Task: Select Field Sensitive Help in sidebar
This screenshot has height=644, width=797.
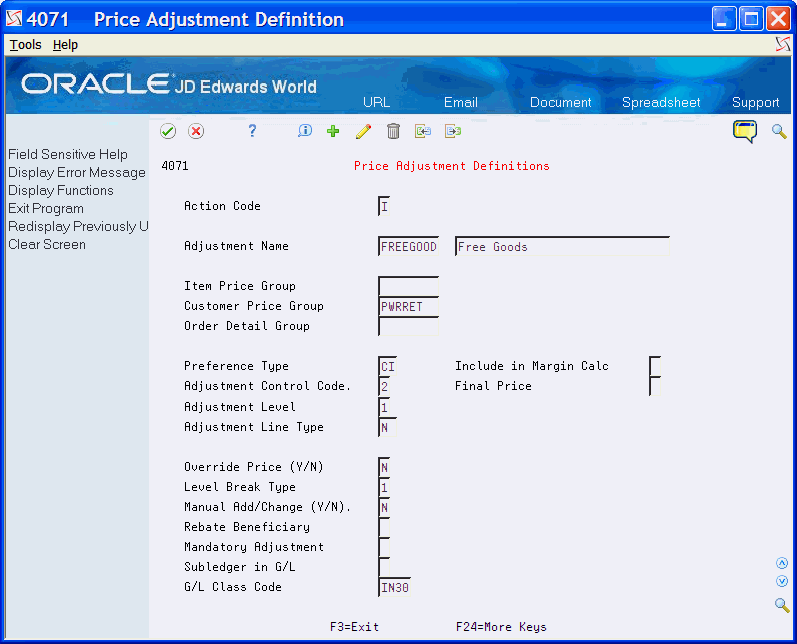Action: [x=68, y=154]
